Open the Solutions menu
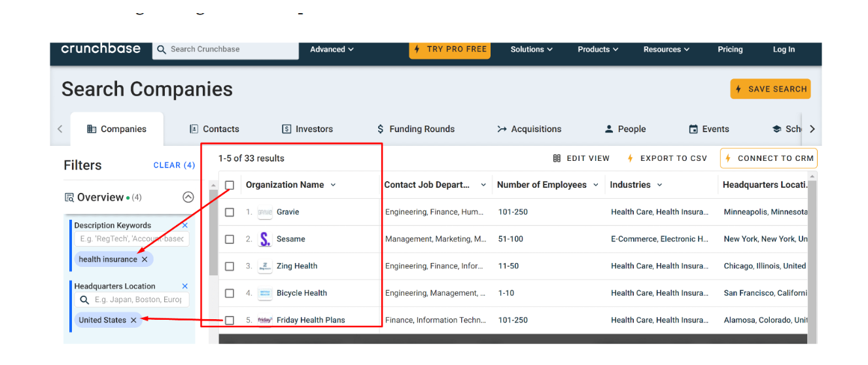 (x=531, y=50)
